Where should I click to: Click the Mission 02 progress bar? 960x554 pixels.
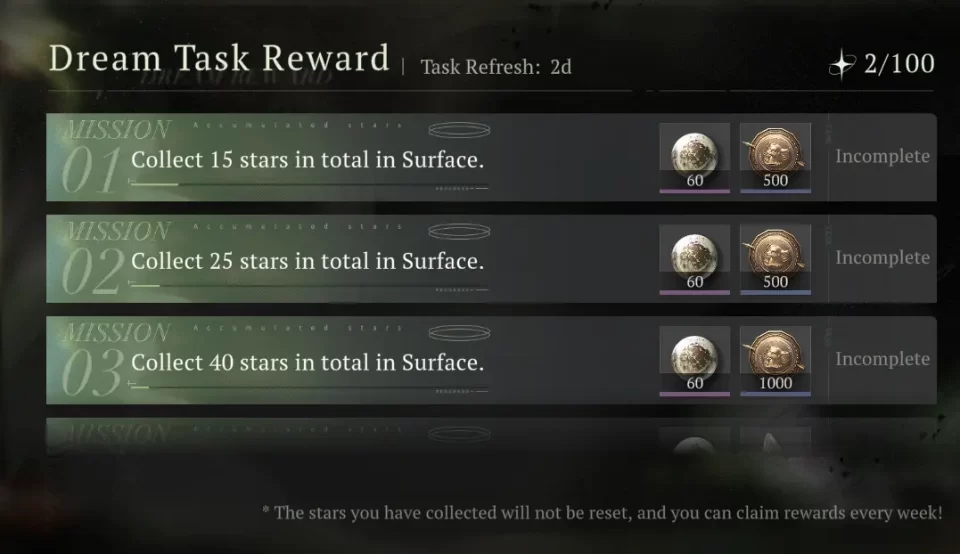click(x=300, y=286)
